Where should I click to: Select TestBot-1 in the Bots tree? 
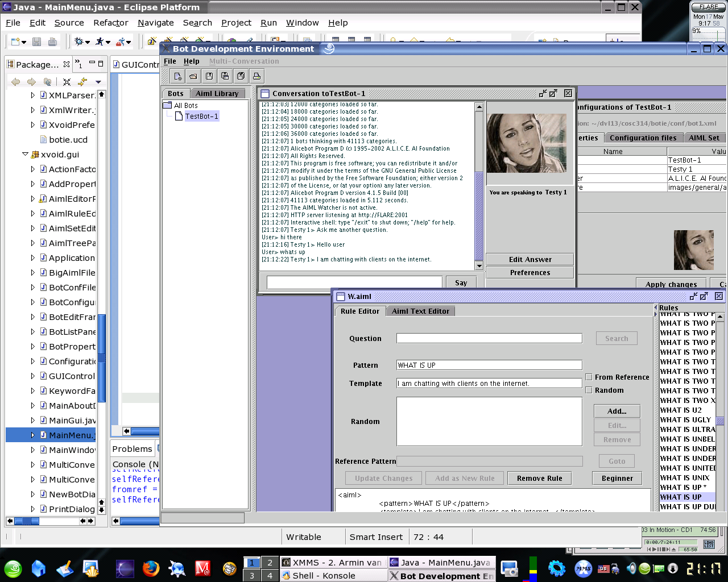click(201, 116)
